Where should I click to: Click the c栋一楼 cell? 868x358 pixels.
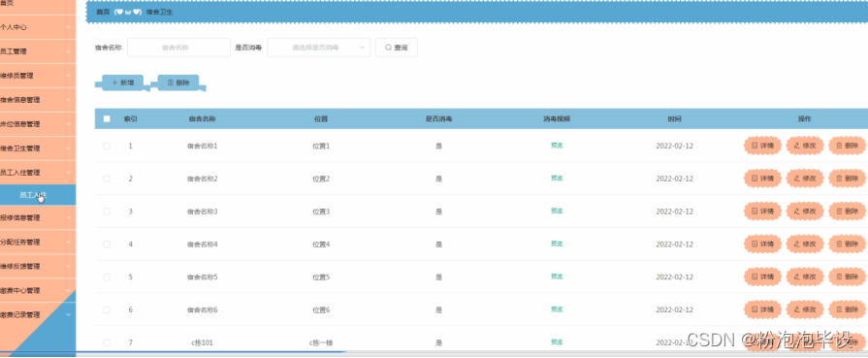pos(321,342)
